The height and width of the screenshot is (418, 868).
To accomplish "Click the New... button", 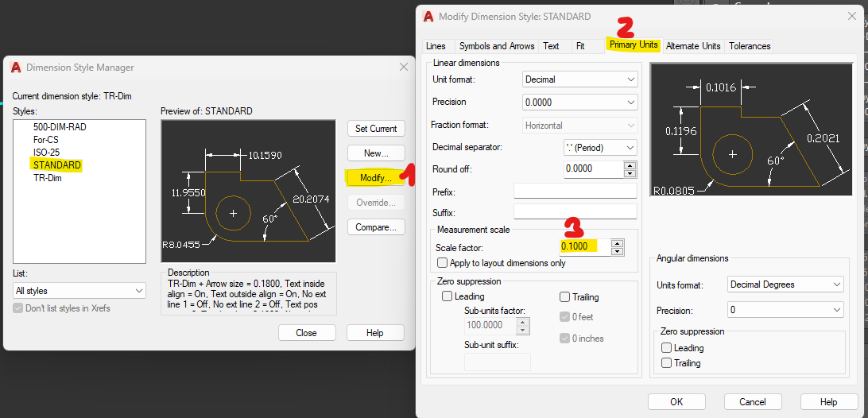I will click(376, 153).
